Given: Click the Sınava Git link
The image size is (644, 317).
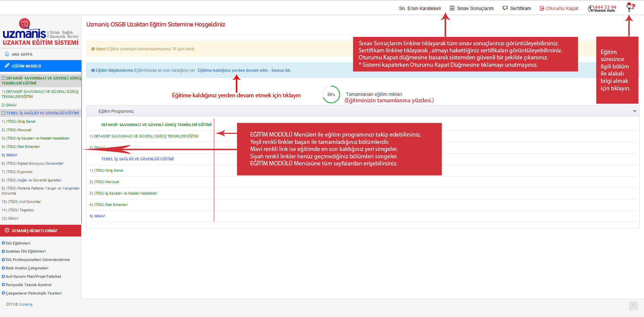Looking at the screenshot, I should [x=281, y=70].
